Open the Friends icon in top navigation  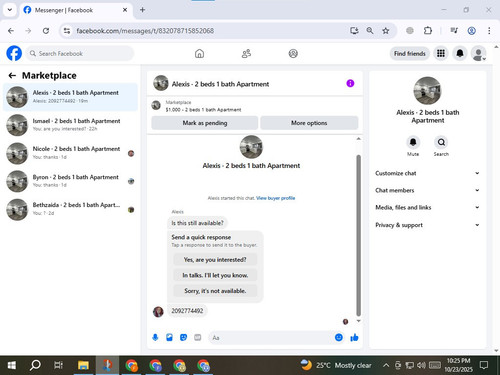coord(246,53)
